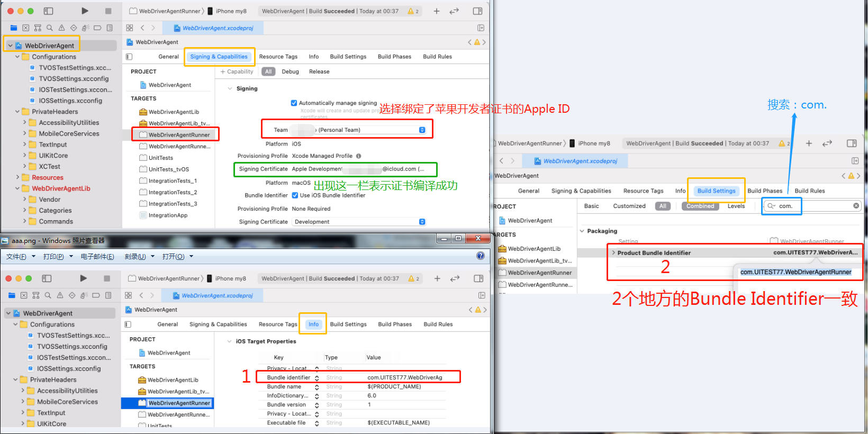Add editor pane on right in top window
The image size is (868, 434).
coord(481,28)
